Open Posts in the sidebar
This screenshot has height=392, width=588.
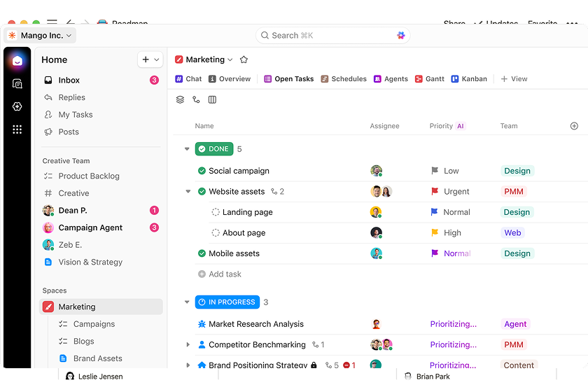(101, 132)
